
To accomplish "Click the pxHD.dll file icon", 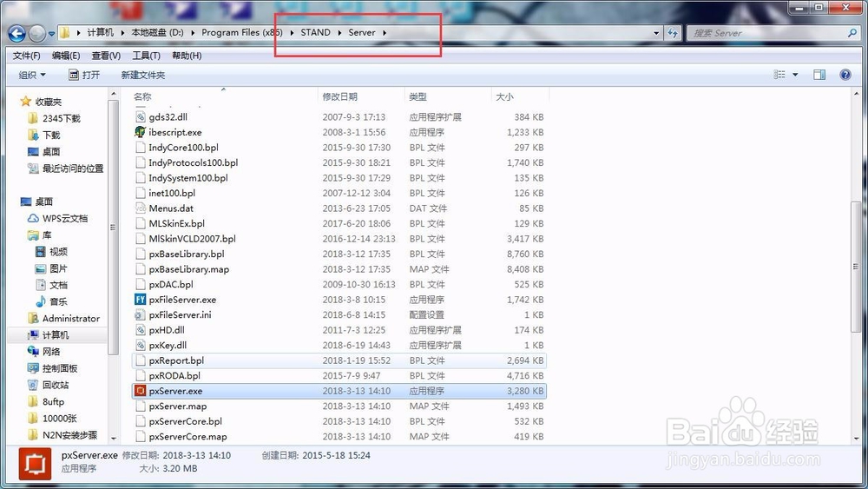I will point(140,330).
